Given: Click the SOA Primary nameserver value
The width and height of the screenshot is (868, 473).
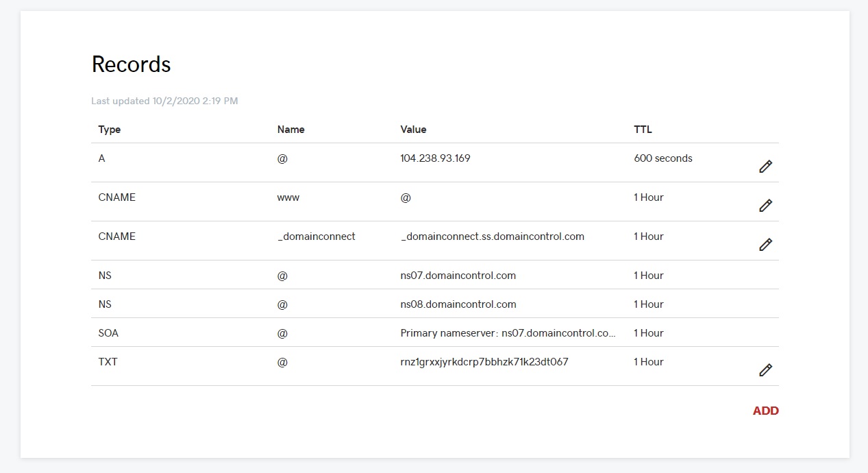Looking at the screenshot, I should 508,333.
